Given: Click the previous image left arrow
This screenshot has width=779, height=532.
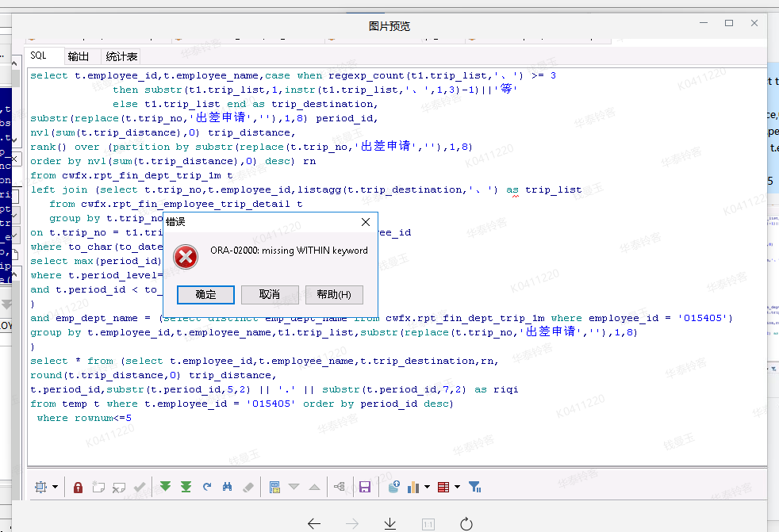Looking at the screenshot, I should (x=314, y=523).
